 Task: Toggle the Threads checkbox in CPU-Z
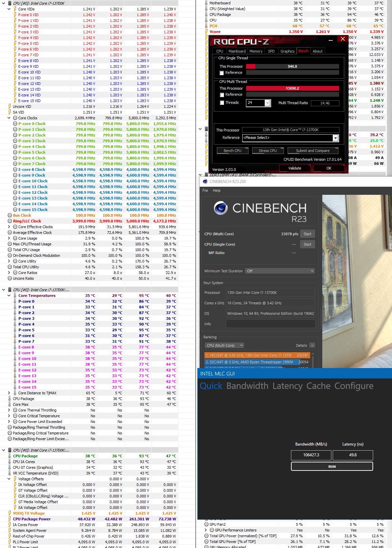(x=222, y=103)
